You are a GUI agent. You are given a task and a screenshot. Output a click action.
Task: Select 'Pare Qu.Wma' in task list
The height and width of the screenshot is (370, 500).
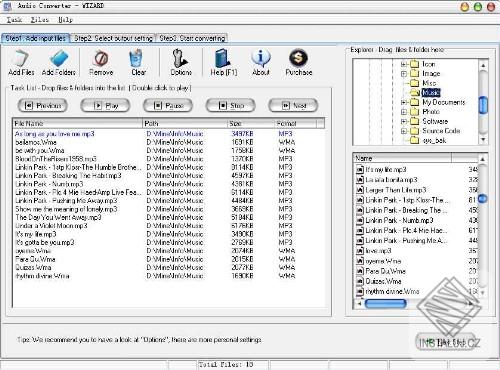point(169,259)
